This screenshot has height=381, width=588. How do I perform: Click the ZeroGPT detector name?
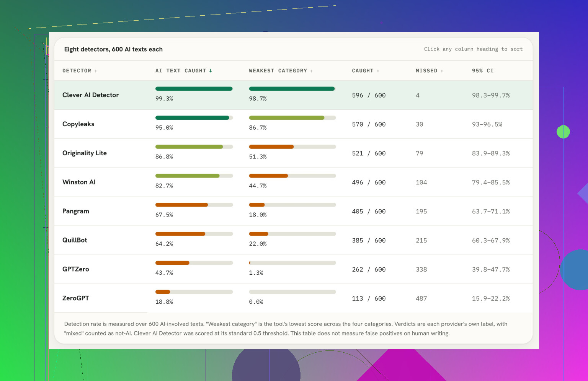(76, 298)
